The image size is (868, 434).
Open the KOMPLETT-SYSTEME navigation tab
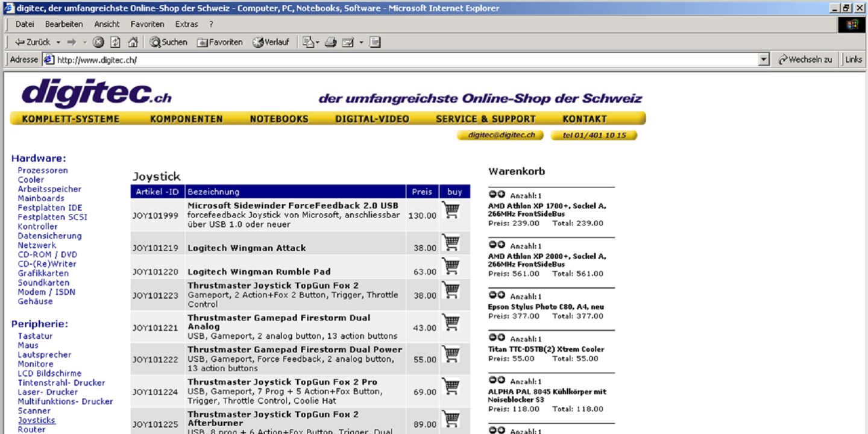pyautogui.click(x=71, y=119)
